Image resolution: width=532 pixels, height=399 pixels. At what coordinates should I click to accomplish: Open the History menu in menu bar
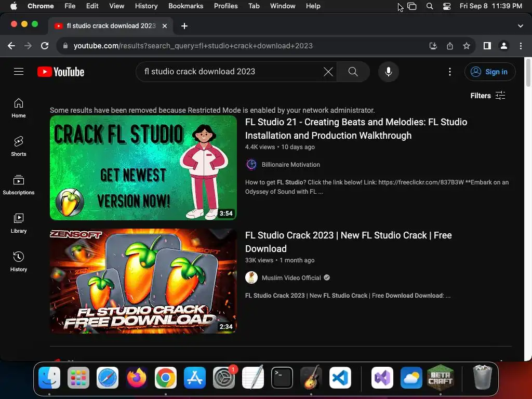146,6
